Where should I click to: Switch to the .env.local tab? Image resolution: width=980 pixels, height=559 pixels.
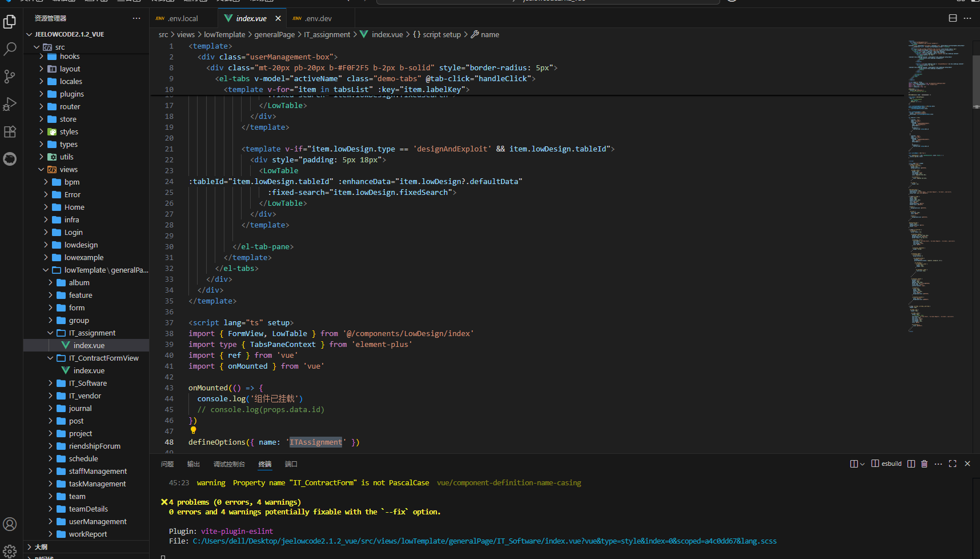pos(183,18)
